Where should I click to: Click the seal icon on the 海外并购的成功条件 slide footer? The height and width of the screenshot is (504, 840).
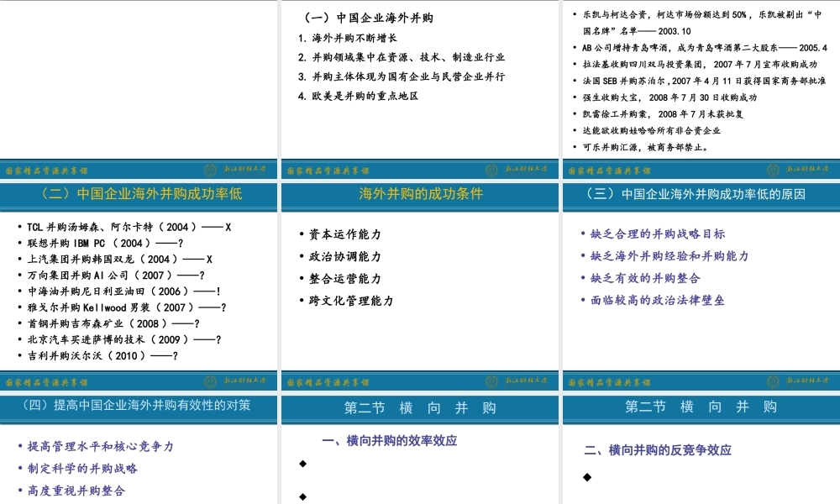pyautogui.click(x=490, y=381)
